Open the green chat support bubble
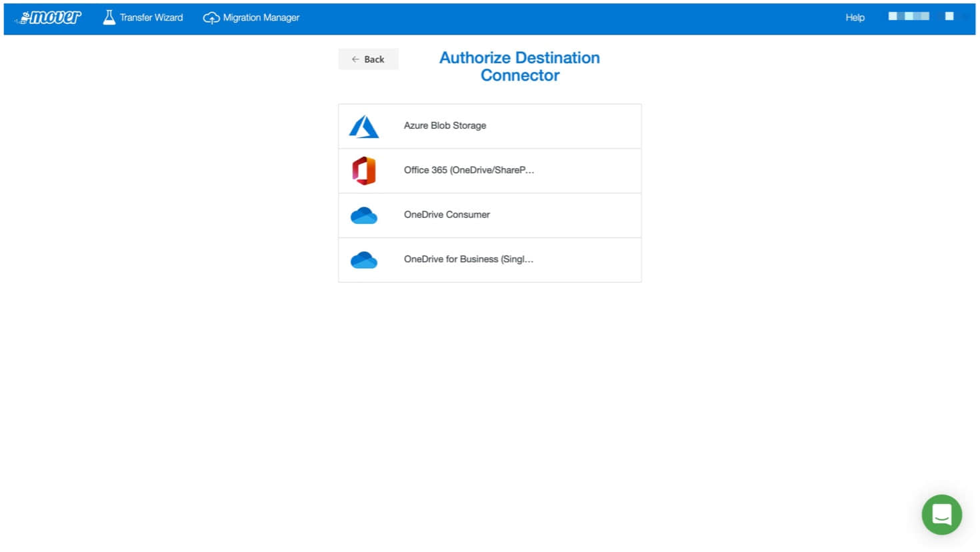Viewport: 980px width, 552px height. tap(941, 515)
